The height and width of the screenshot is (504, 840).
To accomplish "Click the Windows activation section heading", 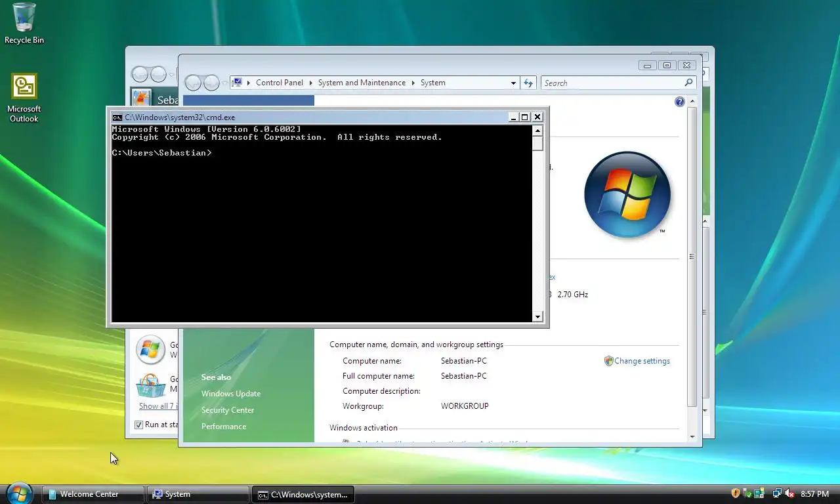I will pos(364,428).
